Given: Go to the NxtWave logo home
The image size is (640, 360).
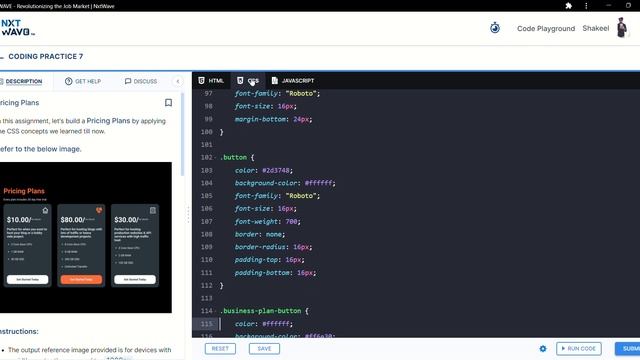Looking at the screenshot, I should [17, 28].
